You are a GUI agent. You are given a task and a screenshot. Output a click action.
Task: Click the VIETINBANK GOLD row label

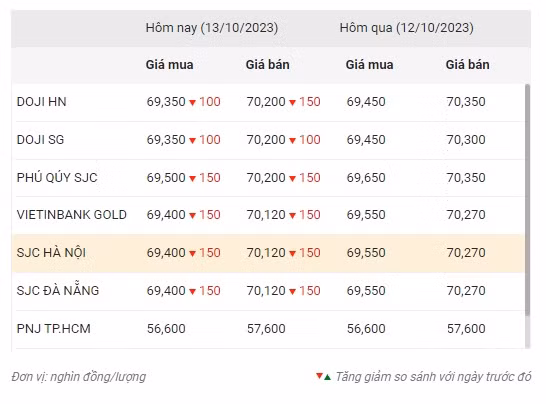click(72, 215)
